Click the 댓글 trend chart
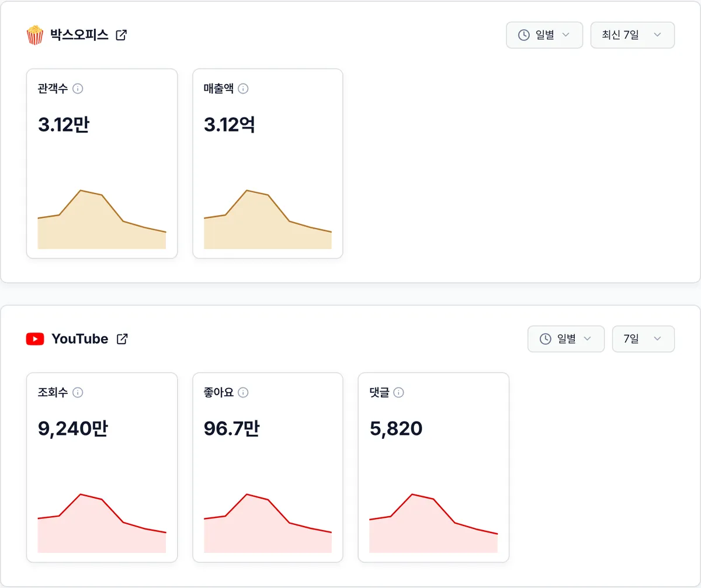701x588 pixels. 433,524
